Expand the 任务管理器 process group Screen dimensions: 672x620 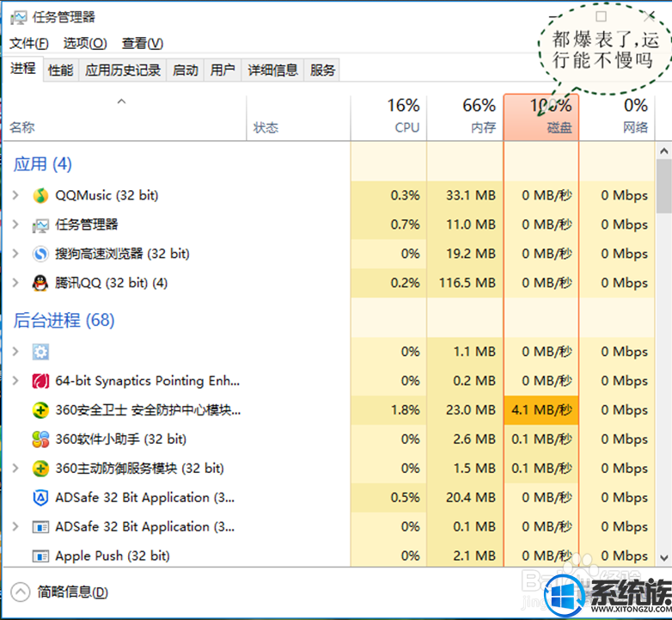tap(15, 224)
